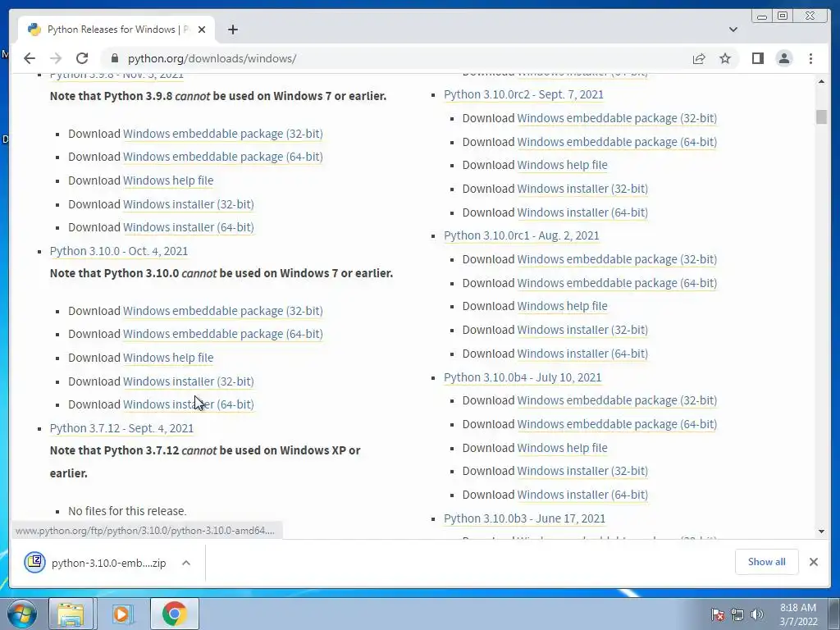Download 3.10.0b4 embeddable package (32-bit)

[x=617, y=400]
